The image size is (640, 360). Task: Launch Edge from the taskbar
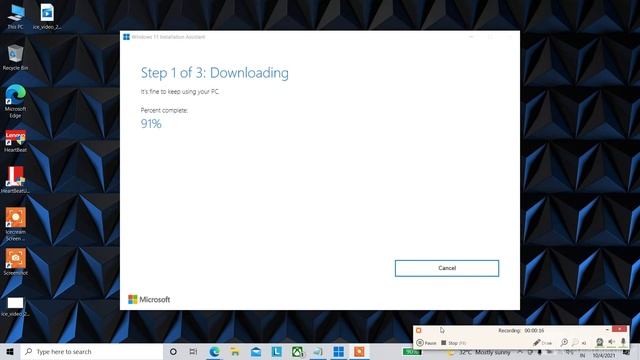pyautogui.click(x=214, y=351)
